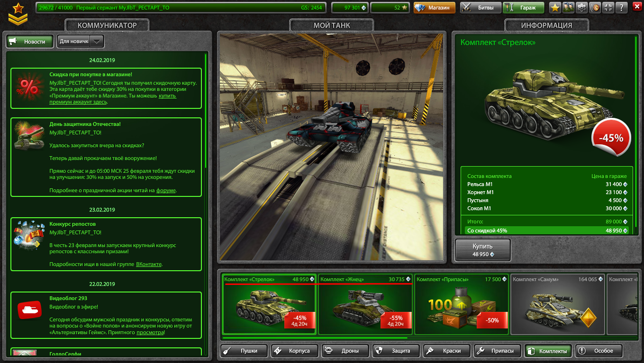Click the Конкурс репостов headline

point(73,224)
